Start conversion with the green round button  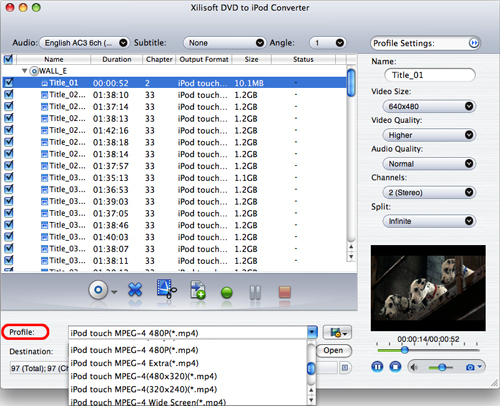pyautogui.click(x=227, y=293)
